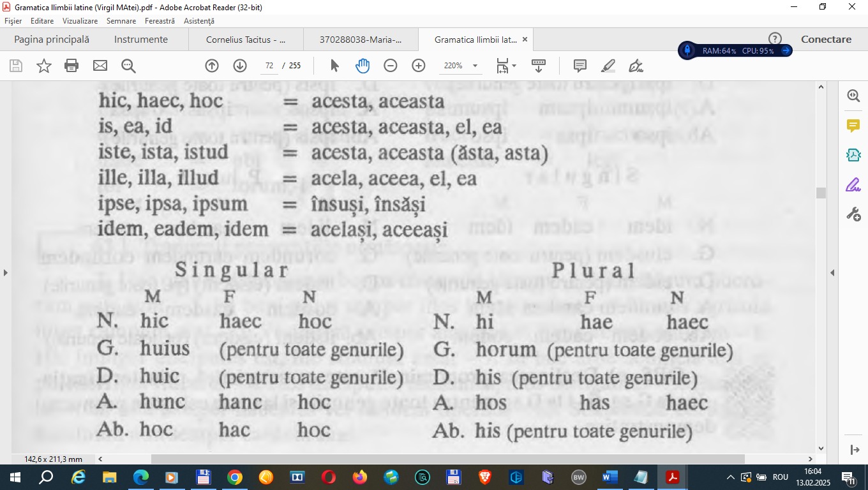The image size is (868, 490).
Task: Launch Google Chrome from taskbar
Action: [234, 477]
